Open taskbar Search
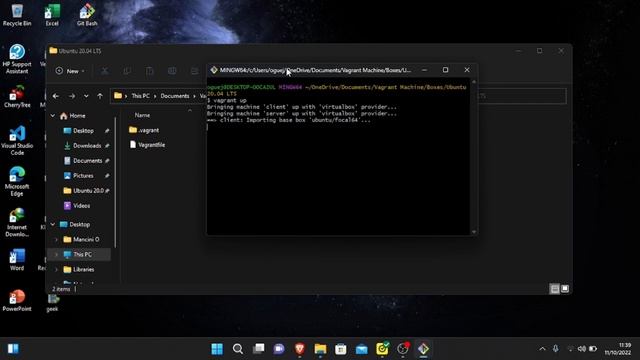The height and width of the screenshot is (360, 640). point(238,349)
